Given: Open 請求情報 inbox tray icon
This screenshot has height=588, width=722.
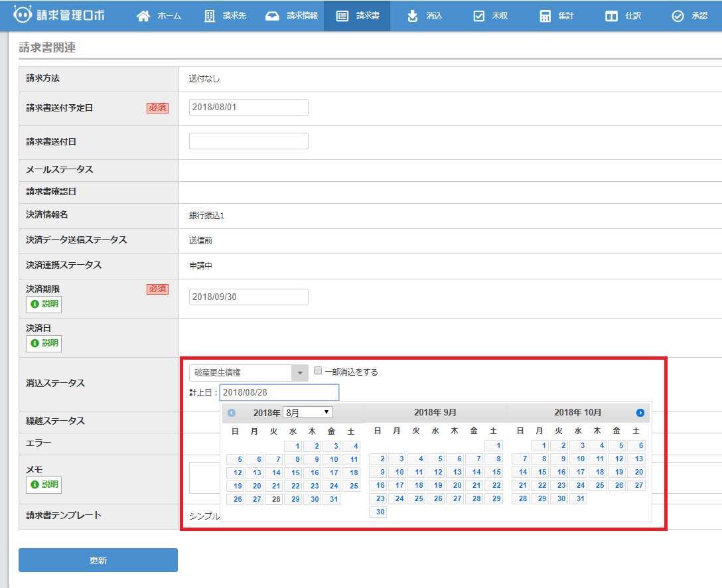Looking at the screenshot, I should click(x=272, y=16).
